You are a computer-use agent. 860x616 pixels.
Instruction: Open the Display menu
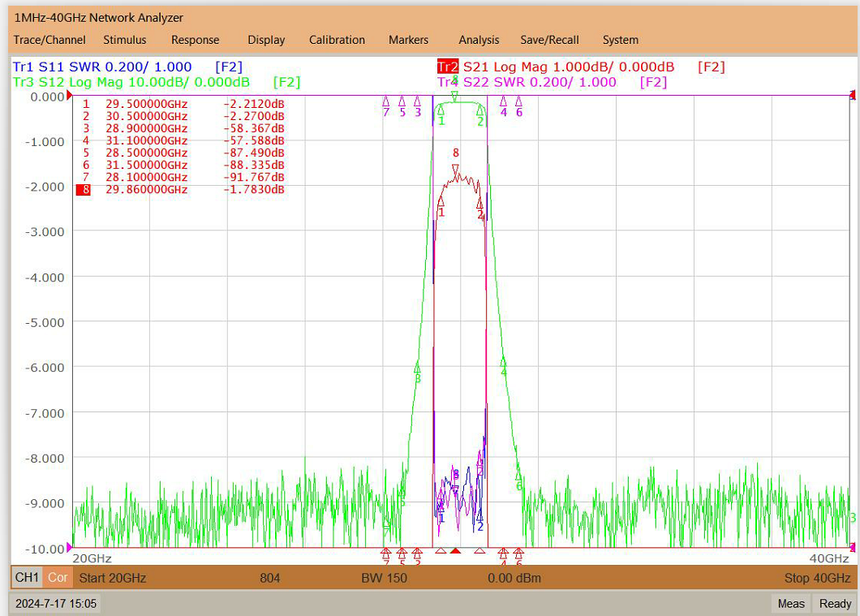pos(266,40)
